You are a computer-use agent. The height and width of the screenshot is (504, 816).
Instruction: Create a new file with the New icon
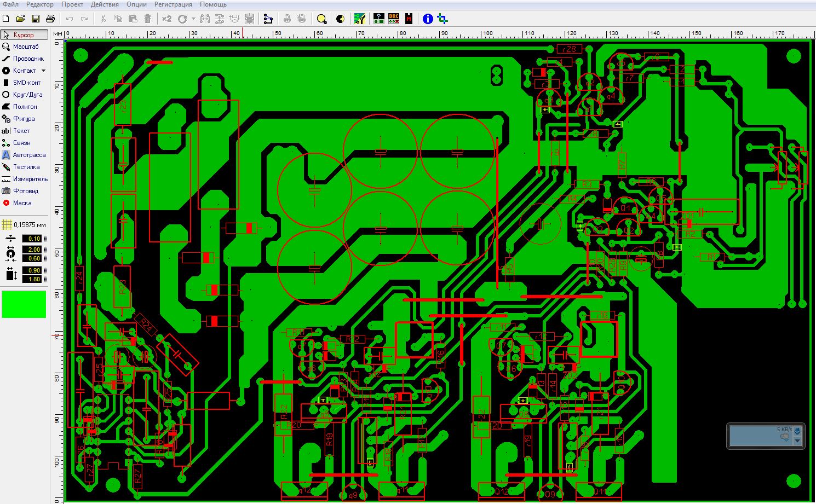pos(5,19)
